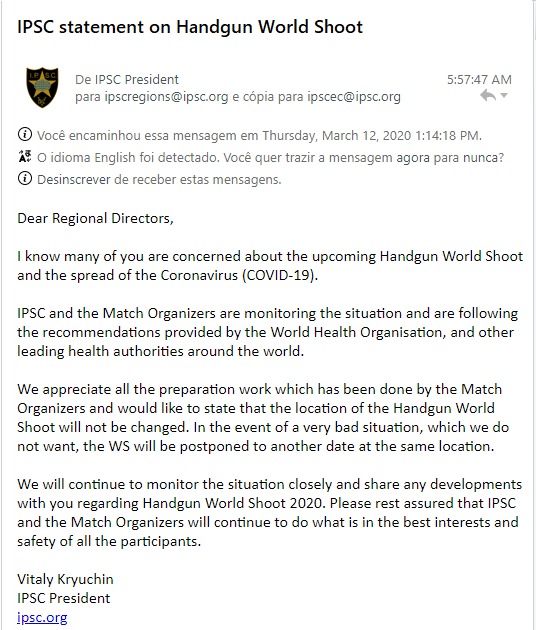
Task: Click Desinscrever de receber estas mensagens
Action: tap(159, 179)
